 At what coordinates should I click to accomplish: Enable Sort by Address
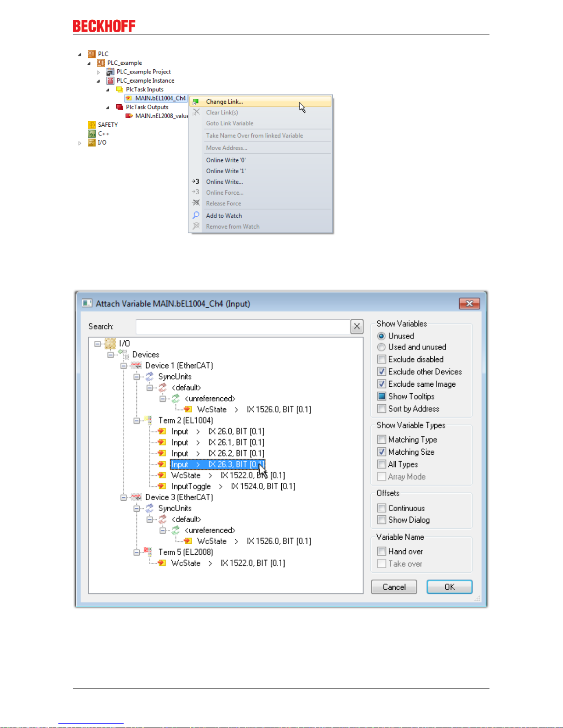tap(381, 409)
